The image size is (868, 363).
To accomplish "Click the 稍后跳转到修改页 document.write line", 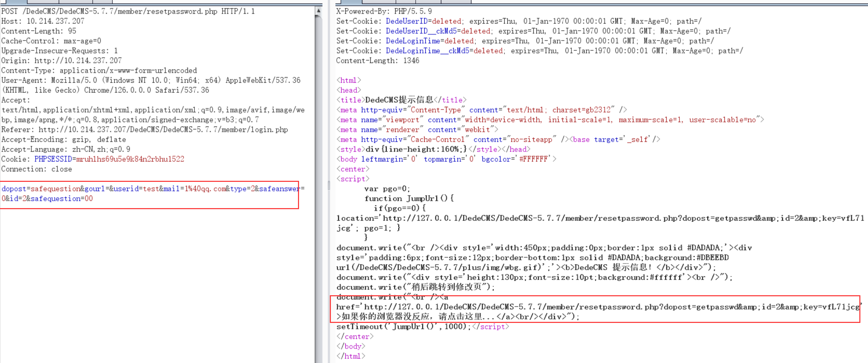I will 416,287.
